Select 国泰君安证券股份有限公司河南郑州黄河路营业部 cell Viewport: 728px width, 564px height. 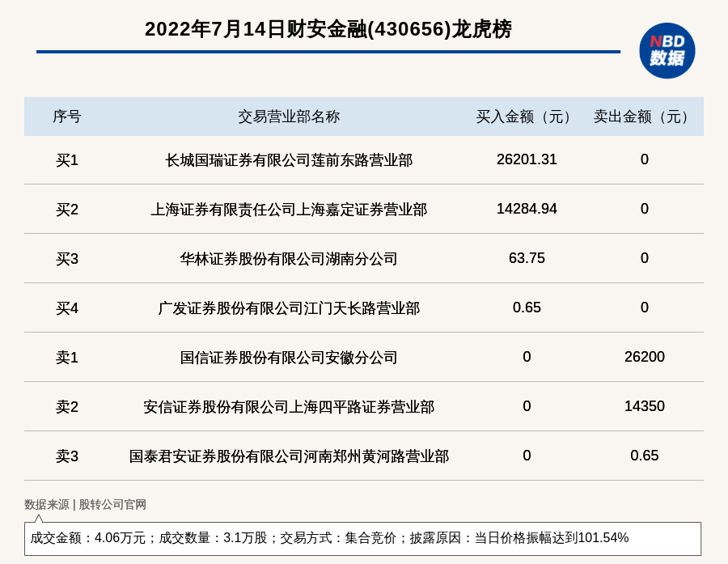[289, 456]
